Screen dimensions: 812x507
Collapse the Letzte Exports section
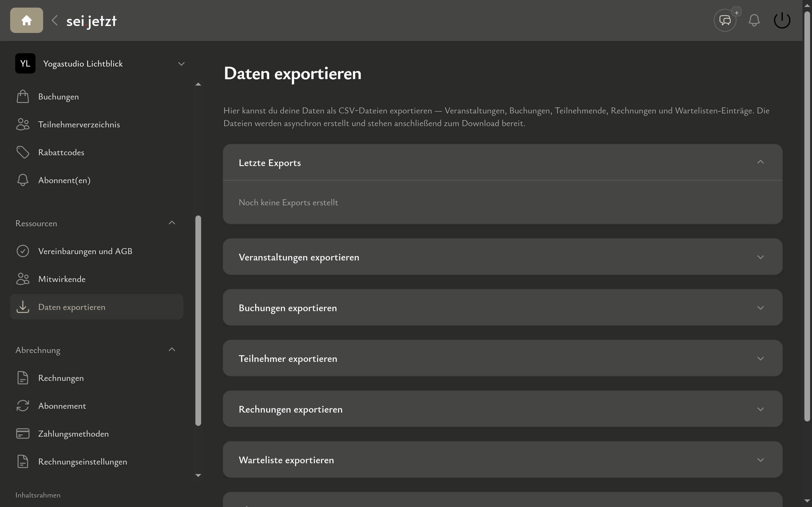point(760,162)
